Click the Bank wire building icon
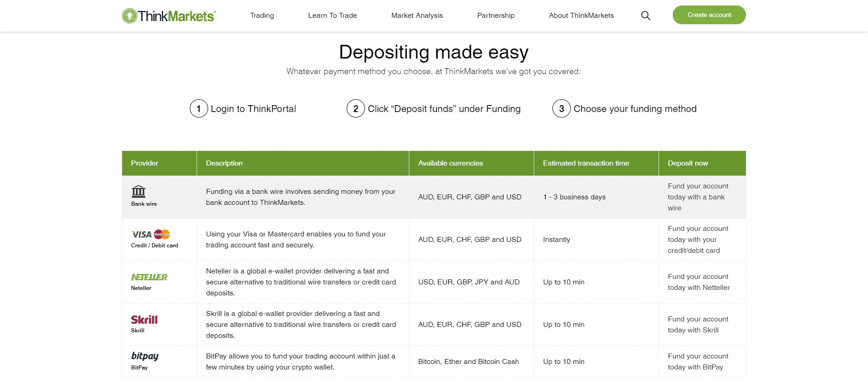Image resolution: width=868 pixels, height=380 pixels. tap(139, 191)
